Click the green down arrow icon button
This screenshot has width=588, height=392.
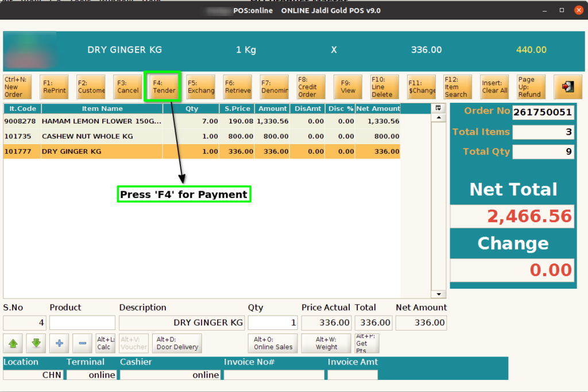36,343
